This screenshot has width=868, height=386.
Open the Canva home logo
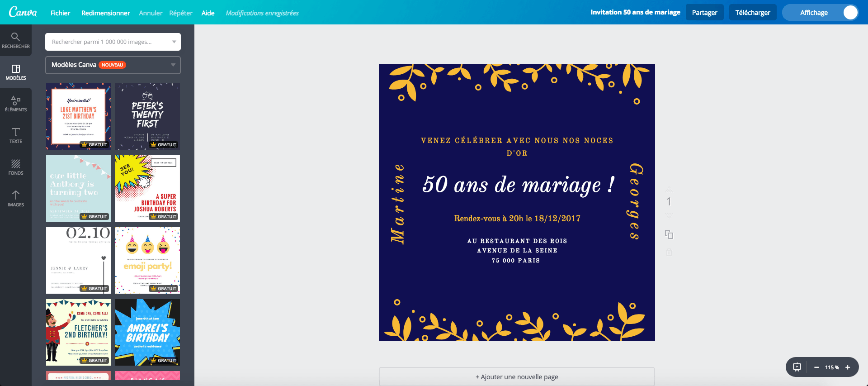tap(23, 12)
